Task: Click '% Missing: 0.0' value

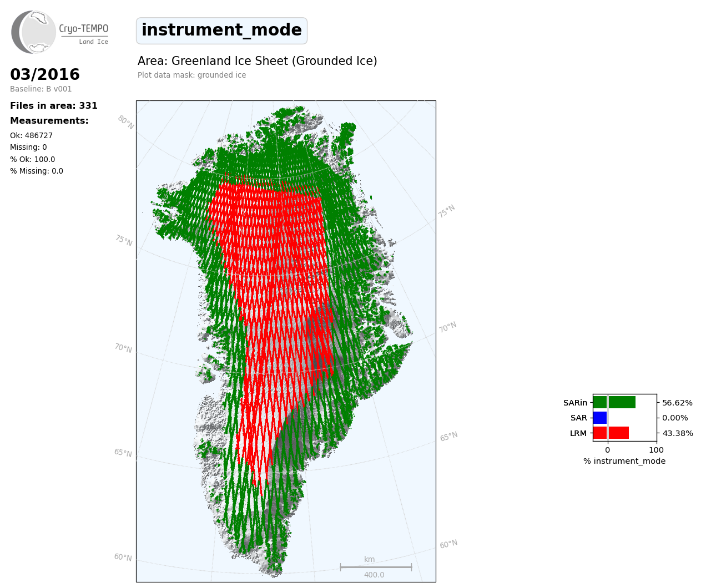Action: [37, 171]
